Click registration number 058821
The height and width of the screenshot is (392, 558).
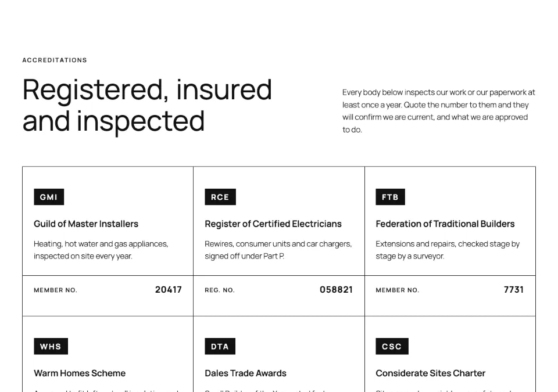[336, 290]
